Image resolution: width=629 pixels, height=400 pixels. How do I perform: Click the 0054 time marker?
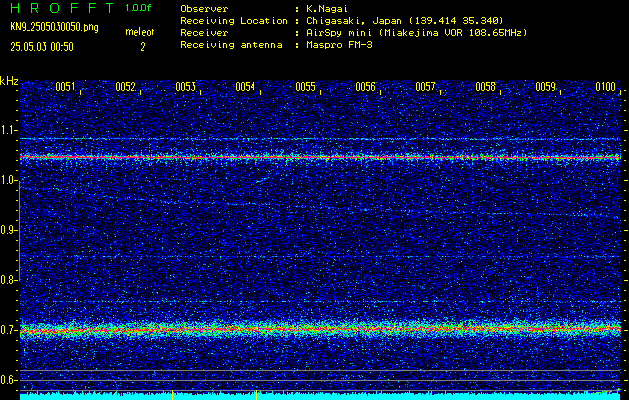[x=245, y=87]
